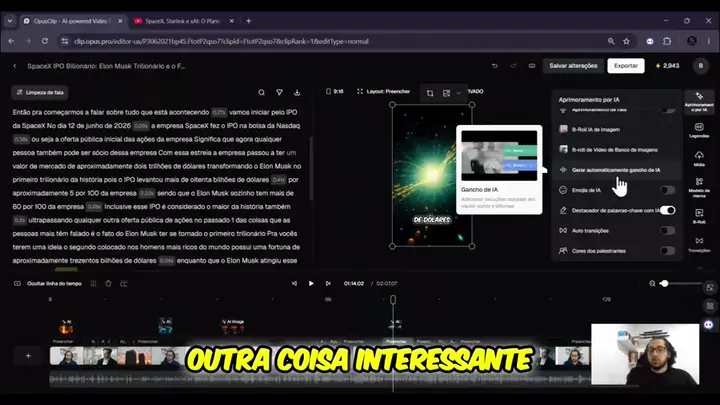The image size is (720, 405).
Task: Click the Gancho de IA preview thumbnail
Action: click(499, 156)
